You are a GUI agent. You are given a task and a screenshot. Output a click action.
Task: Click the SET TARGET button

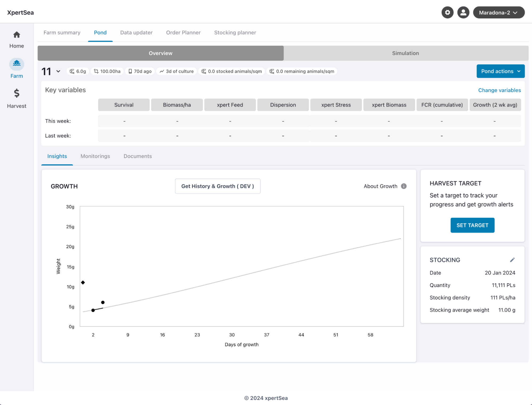coord(472,225)
